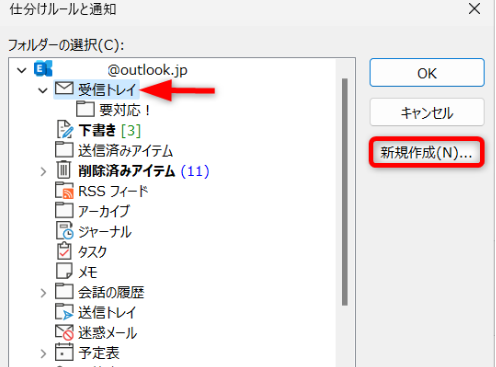Select the 下書き [3] folder

pyautogui.click(x=110, y=130)
